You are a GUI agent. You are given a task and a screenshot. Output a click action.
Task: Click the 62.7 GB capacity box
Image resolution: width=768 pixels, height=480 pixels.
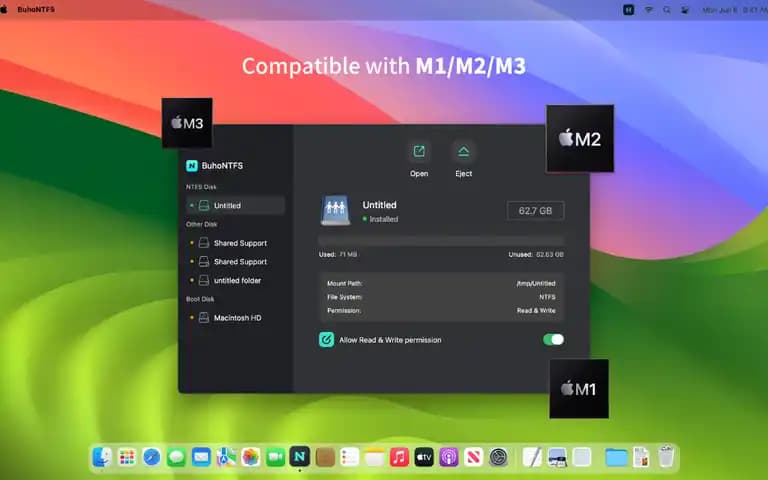535,211
